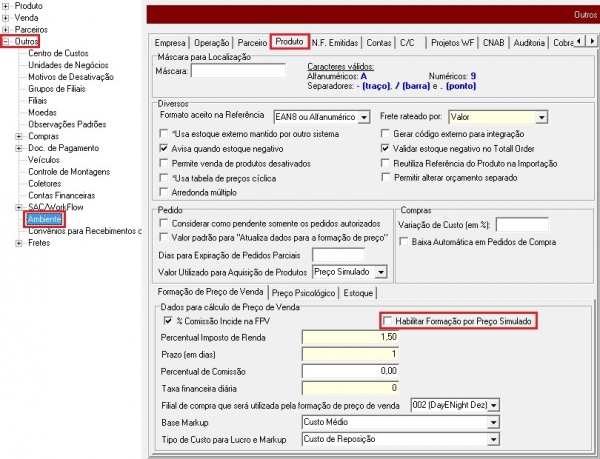
Task: Enable Habilitar Formação por Preço Simulado
Action: tap(390, 321)
